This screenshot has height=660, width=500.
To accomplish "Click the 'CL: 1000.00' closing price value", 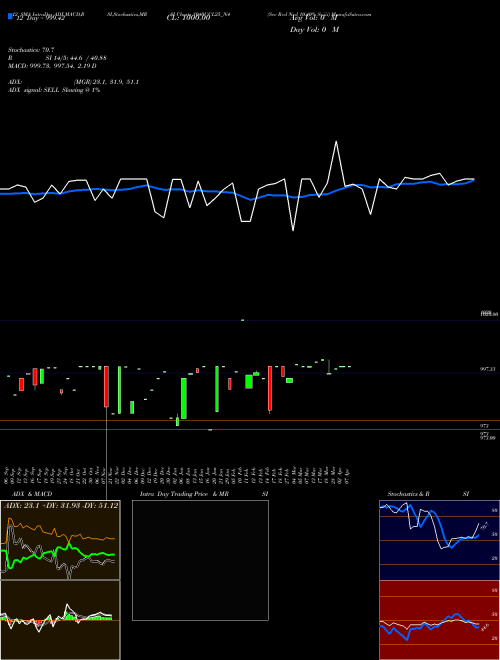I will pos(188,19).
